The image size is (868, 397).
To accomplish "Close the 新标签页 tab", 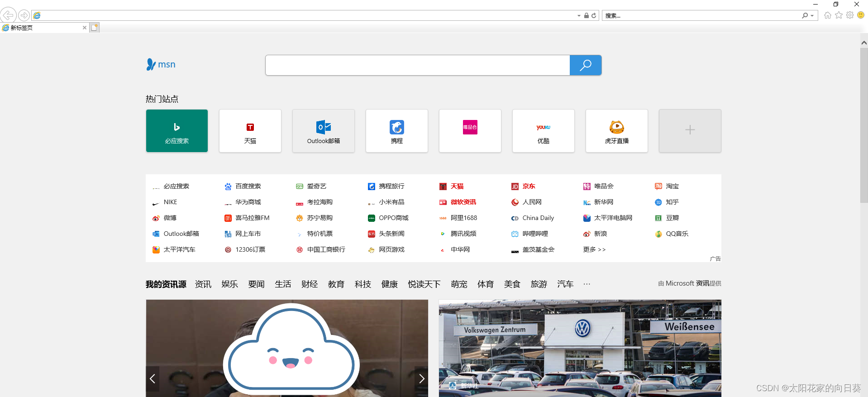I will [x=85, y=28].
